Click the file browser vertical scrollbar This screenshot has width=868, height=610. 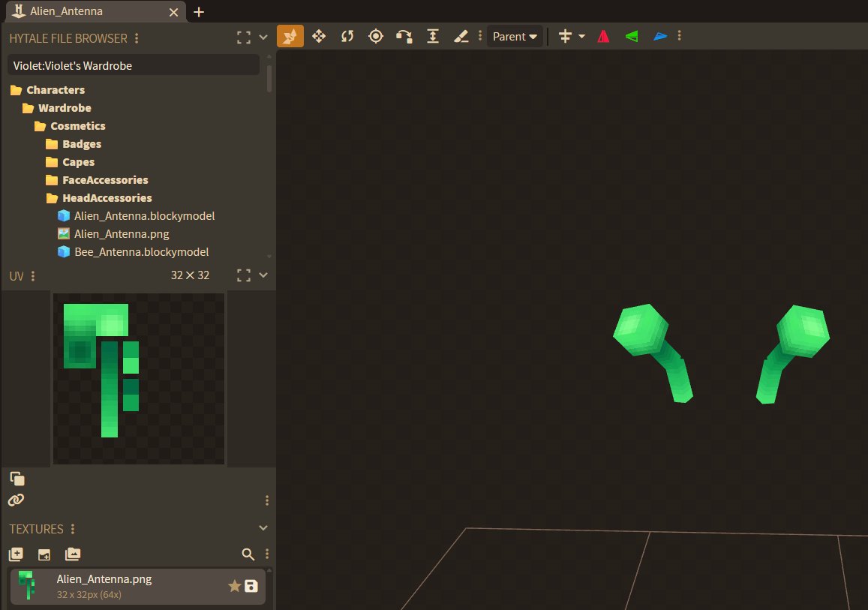[269, 79]
